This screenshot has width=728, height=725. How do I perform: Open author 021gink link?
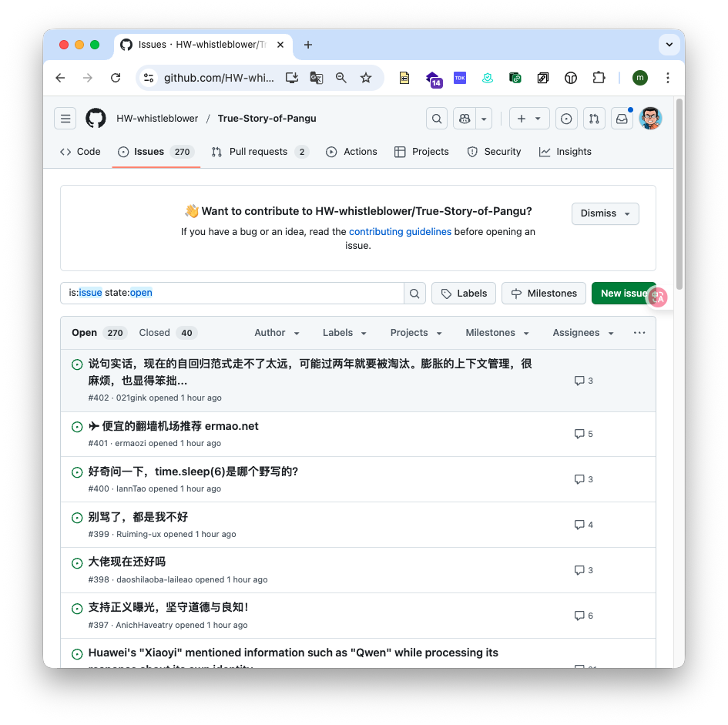coord(130,398)
